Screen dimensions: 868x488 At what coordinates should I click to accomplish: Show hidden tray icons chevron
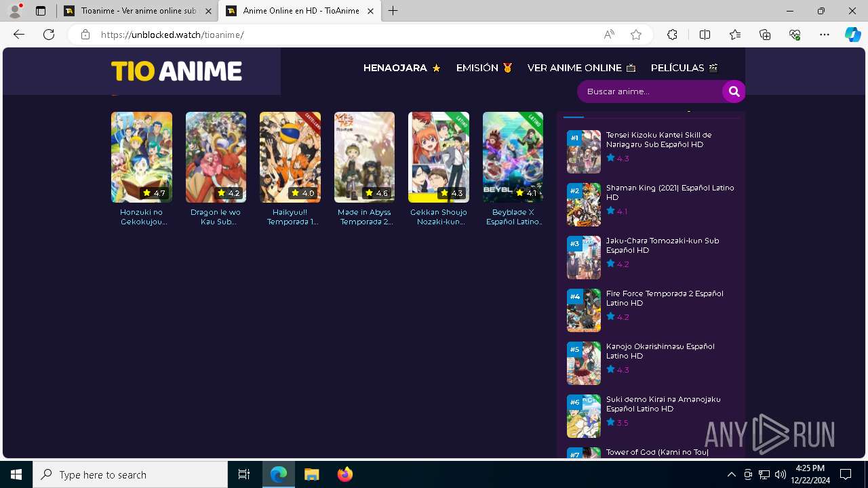tap(731, 474)
